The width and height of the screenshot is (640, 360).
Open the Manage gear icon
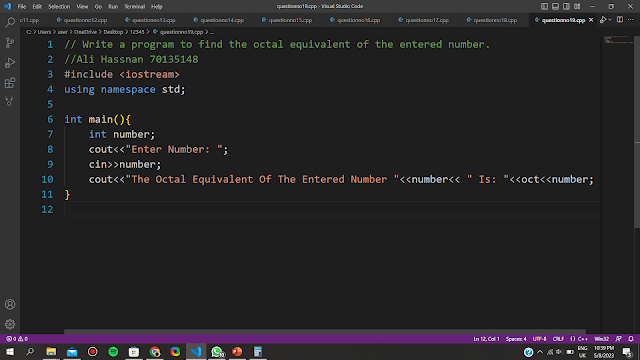[10, 324]
